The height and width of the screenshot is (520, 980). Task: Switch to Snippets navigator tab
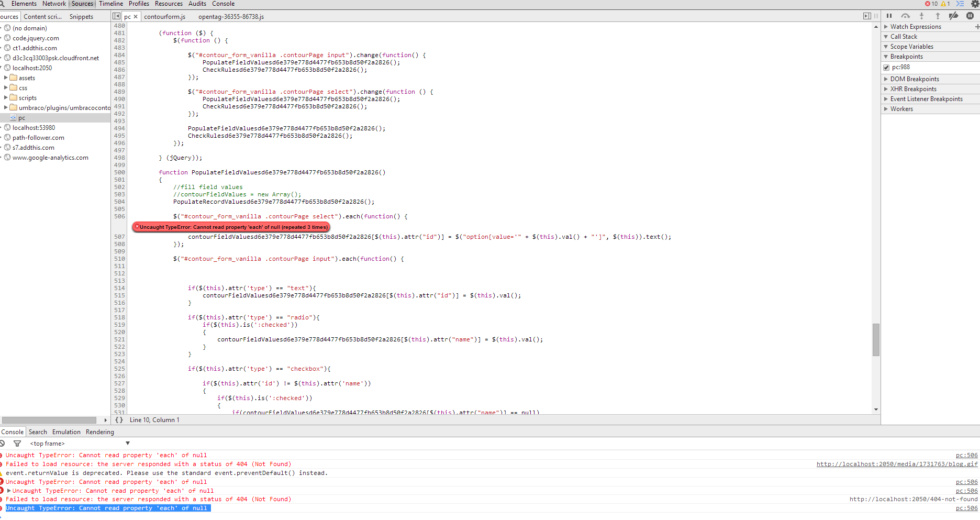(81, 17)
